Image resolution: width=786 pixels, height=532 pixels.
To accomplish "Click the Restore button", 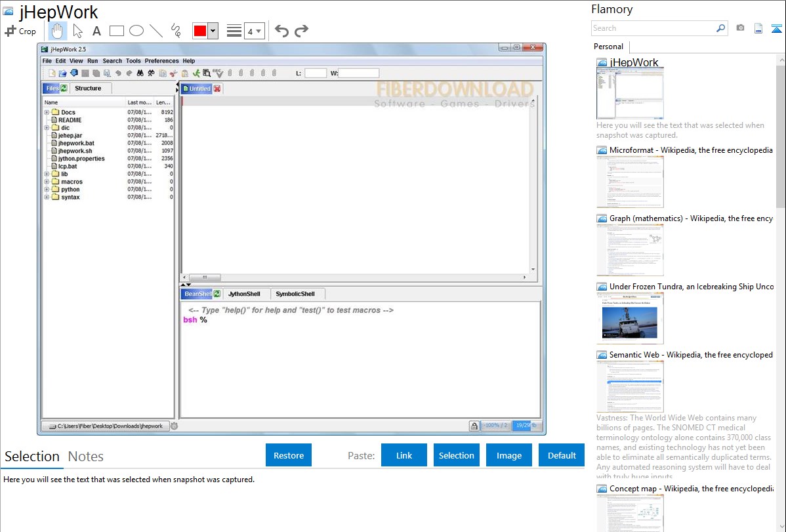I will tap(289, 455).
